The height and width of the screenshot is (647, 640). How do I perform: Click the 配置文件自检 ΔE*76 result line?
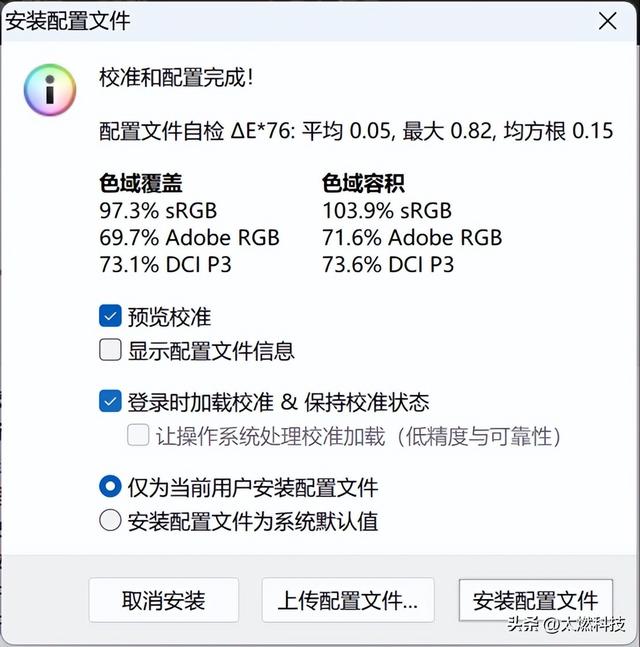(356, 131)
